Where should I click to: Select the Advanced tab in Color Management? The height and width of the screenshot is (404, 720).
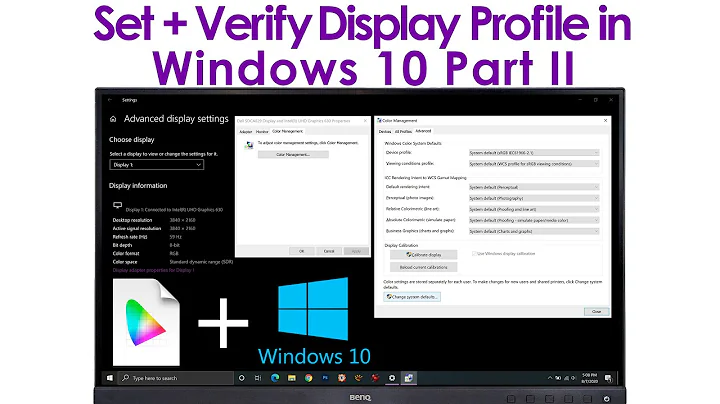[423, 131]
